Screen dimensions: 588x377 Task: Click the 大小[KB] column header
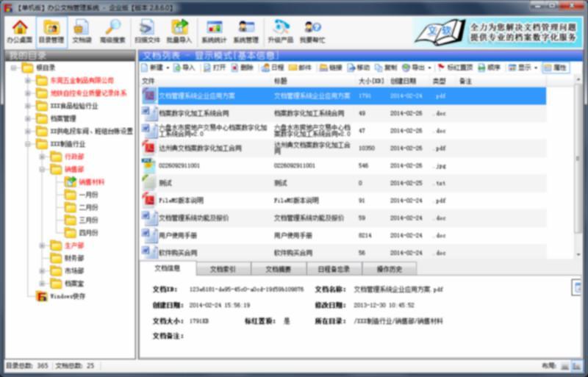click(370, 80)
